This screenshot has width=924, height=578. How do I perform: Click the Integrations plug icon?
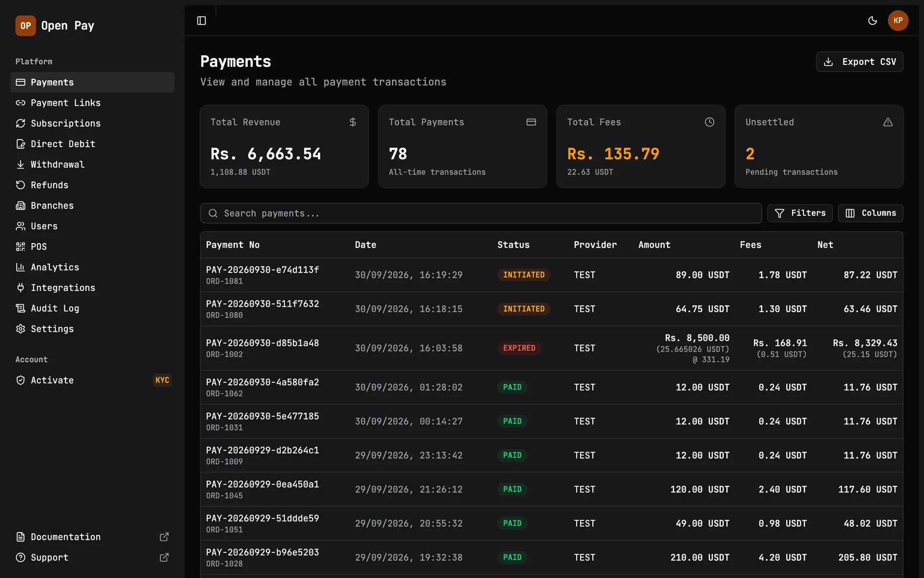coord(21,288)
